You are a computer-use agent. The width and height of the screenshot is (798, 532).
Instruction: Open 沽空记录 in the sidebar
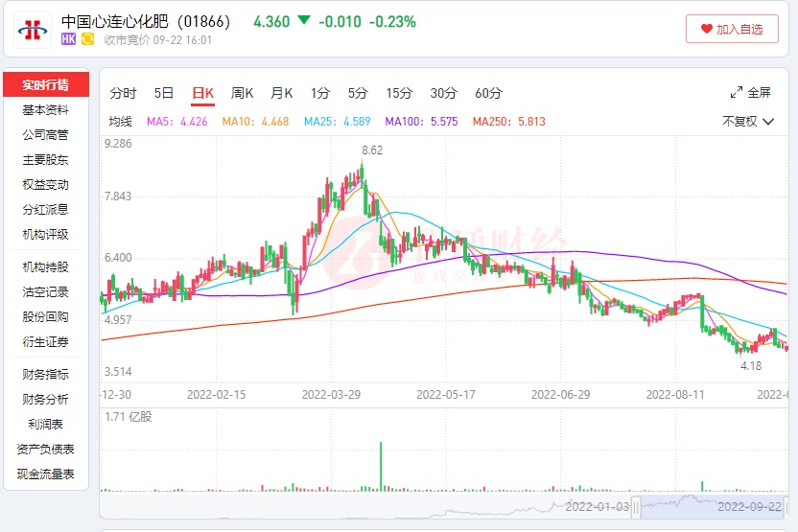click(46, 292)
